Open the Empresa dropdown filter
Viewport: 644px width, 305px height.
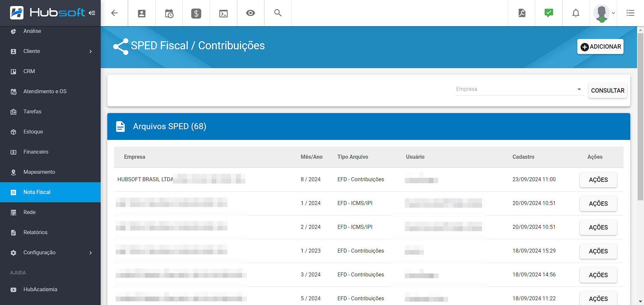[x=519, y=89]
